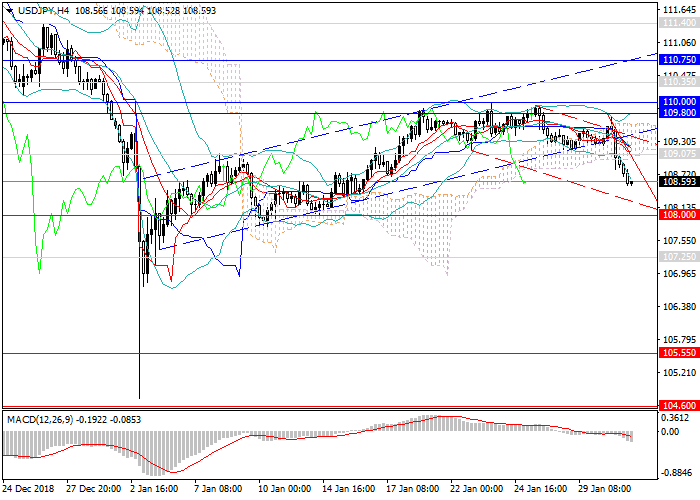Click the gray 111.400 price level tag
The image size is (700, 500).
(677, 23)
